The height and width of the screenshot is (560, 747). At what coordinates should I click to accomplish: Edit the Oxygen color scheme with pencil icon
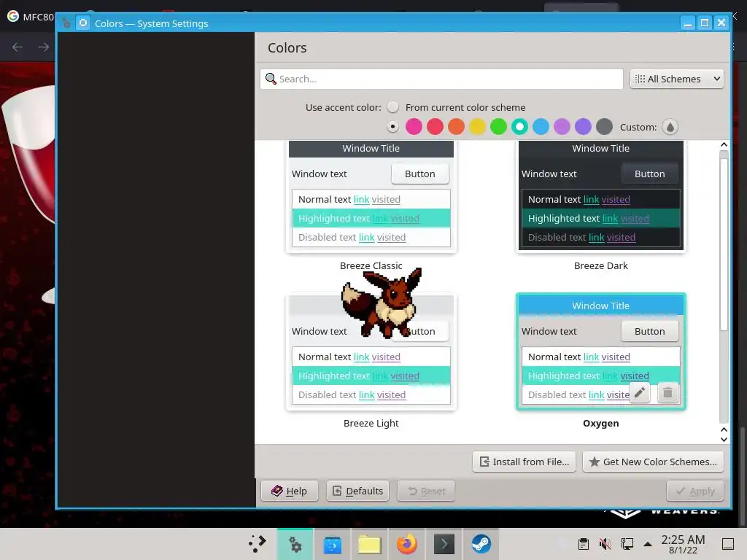(x=639, y=393)
